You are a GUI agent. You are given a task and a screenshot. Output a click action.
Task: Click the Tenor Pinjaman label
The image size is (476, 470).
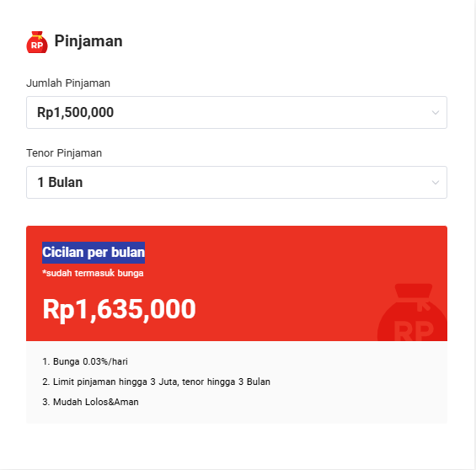pyautogui.click(x=64, y=153)
